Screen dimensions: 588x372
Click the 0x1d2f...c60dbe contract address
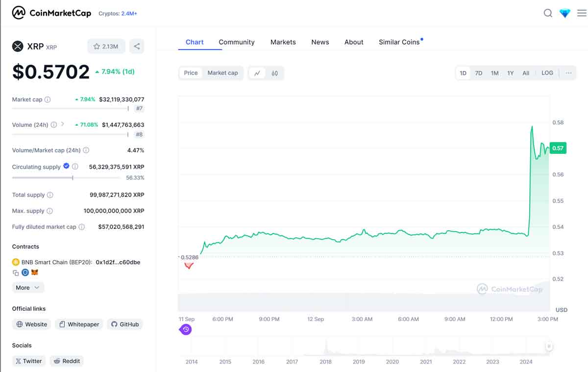pos(118,262)
